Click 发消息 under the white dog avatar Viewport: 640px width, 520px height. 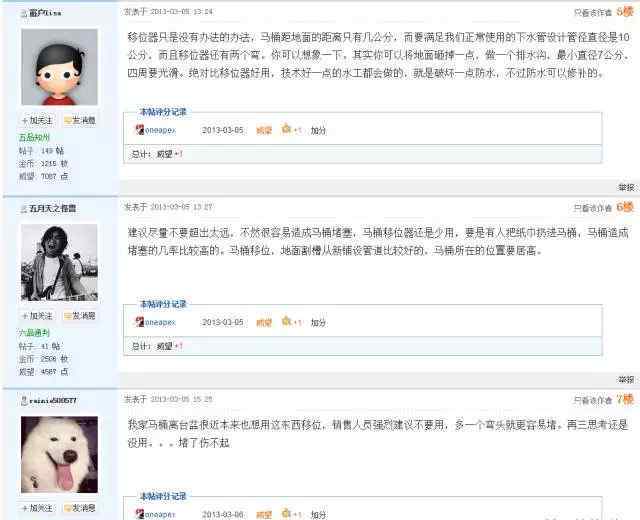[80, 508]
